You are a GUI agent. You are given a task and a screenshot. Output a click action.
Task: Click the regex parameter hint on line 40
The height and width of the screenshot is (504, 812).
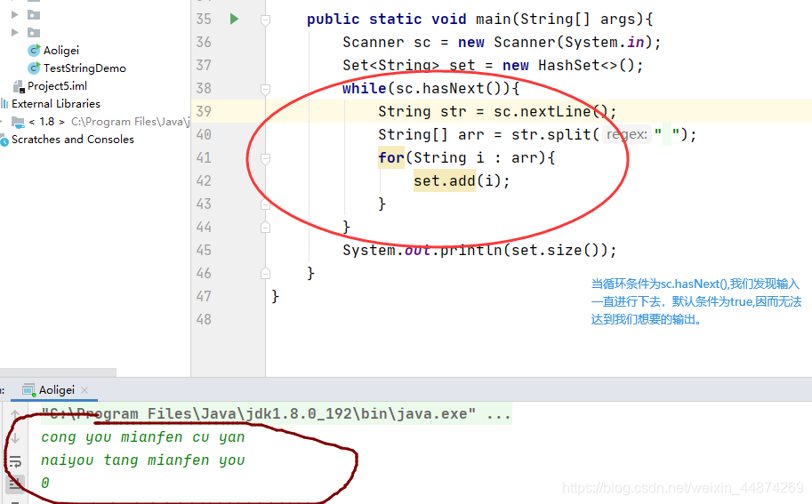[627, 134]
